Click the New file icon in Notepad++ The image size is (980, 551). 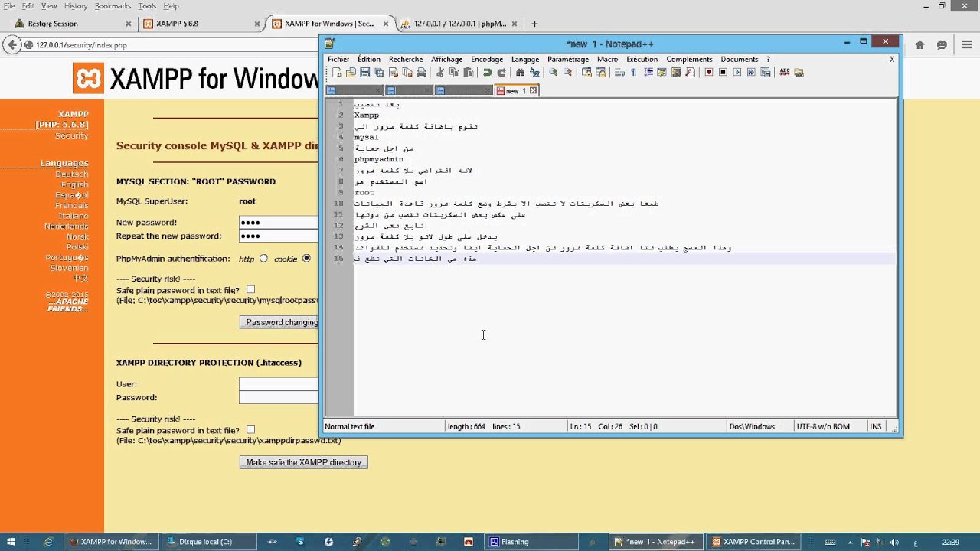(337, 73)
